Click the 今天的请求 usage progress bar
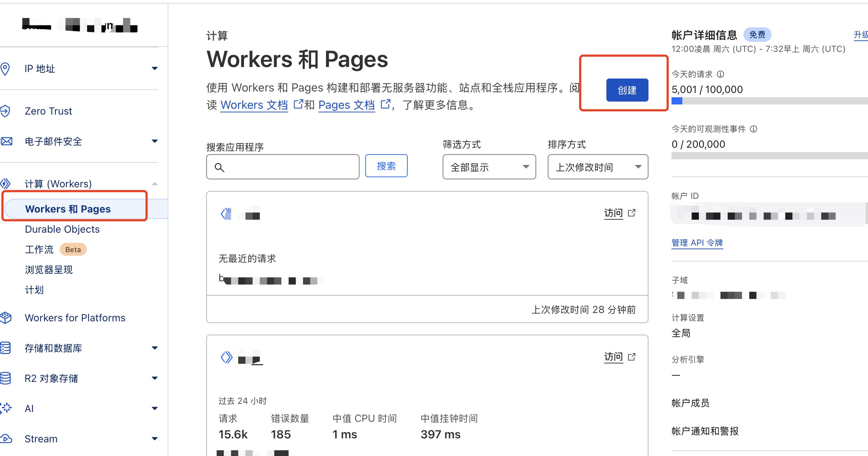 point(769,101)
